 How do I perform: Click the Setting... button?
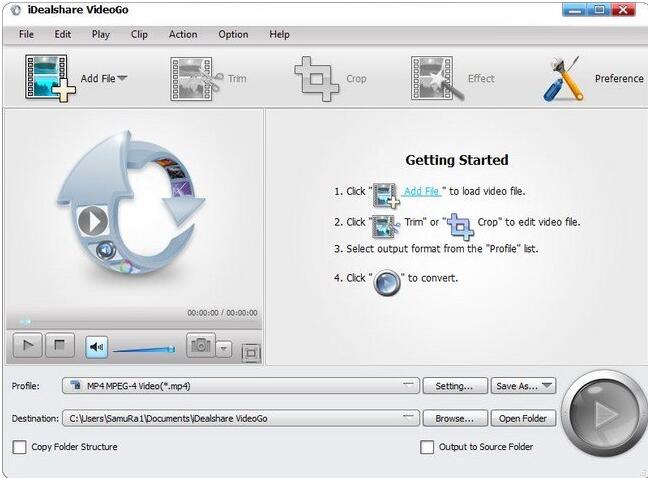click(455, 386)
